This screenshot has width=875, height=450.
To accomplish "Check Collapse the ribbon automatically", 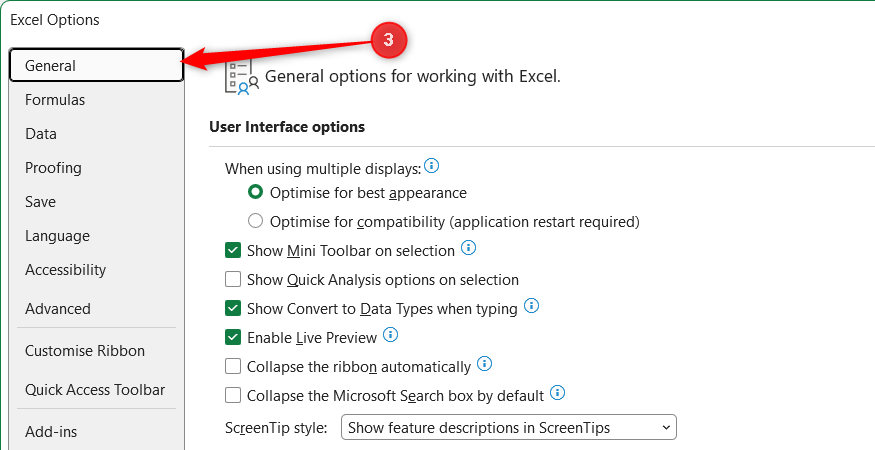I will [233, 367].
